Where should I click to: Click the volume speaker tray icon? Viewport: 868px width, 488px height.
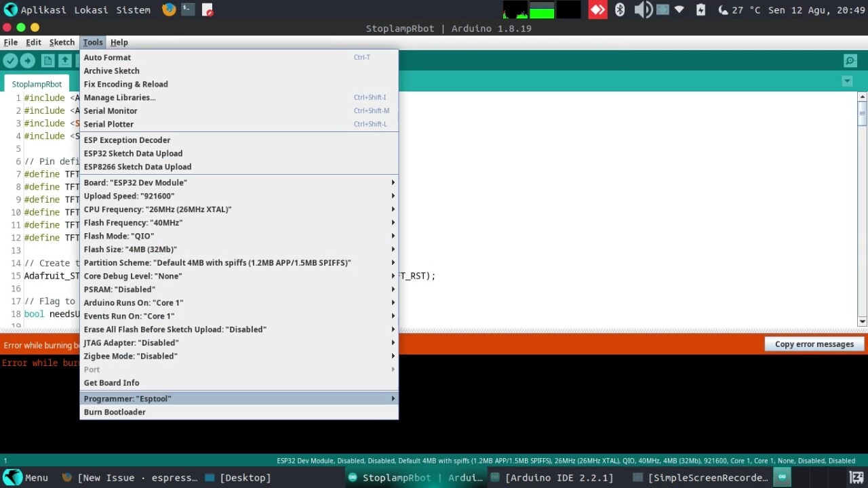(x=643, y=9)
